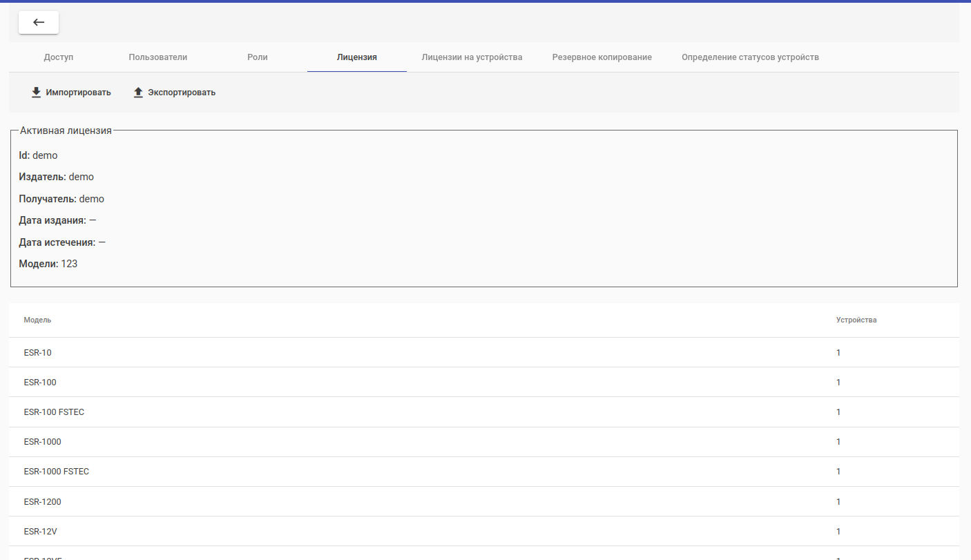The image size is (971, 560).
Task: Switch to Определение статусов устройств tab
Action: pos(750,57)
